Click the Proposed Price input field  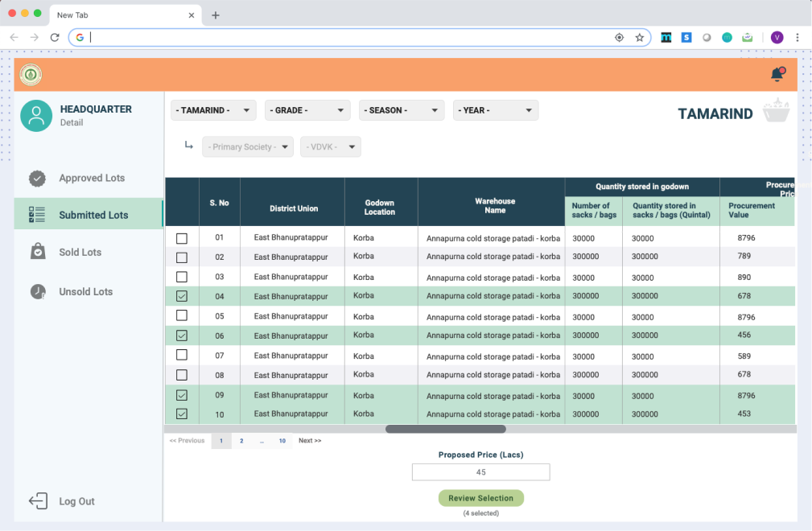point(481,472)
